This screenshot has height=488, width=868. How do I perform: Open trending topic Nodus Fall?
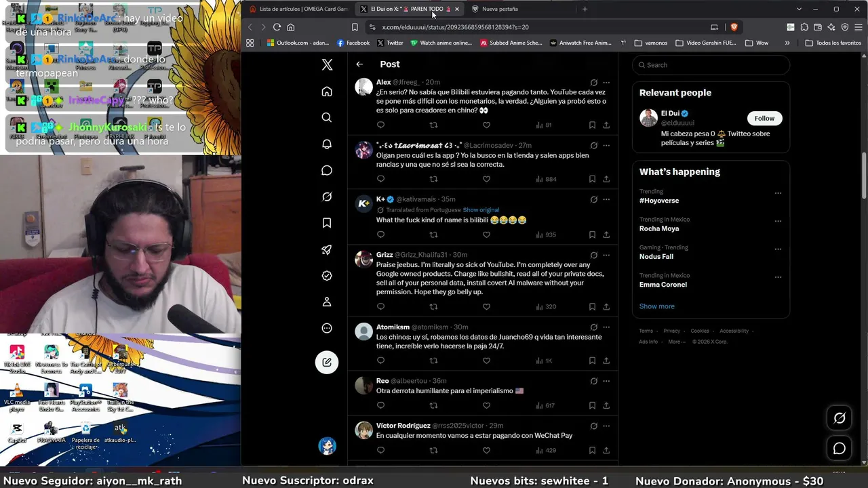tap(656, 257)
